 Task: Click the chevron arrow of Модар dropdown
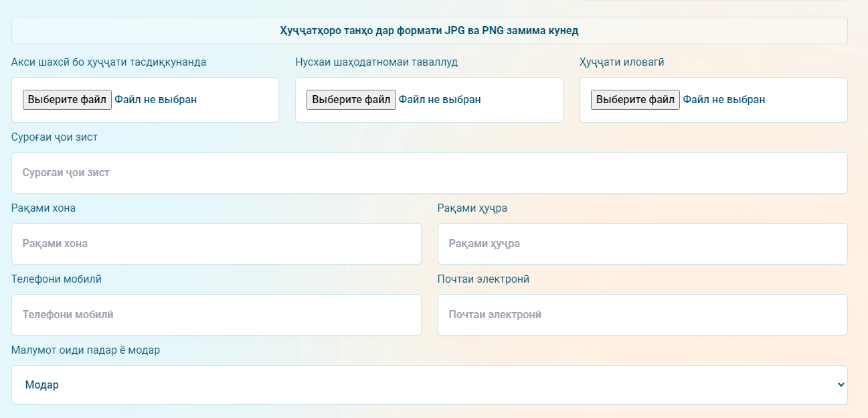click(841, 385)
